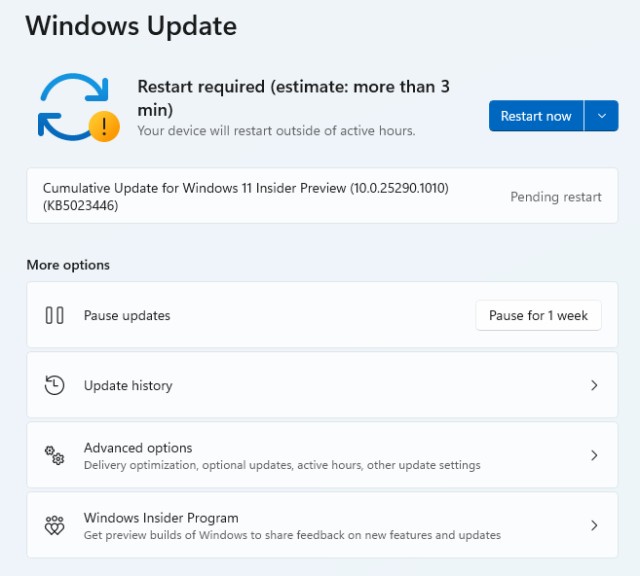
Task: Click the Advanced options gears icon
Action: coord(55,456)
